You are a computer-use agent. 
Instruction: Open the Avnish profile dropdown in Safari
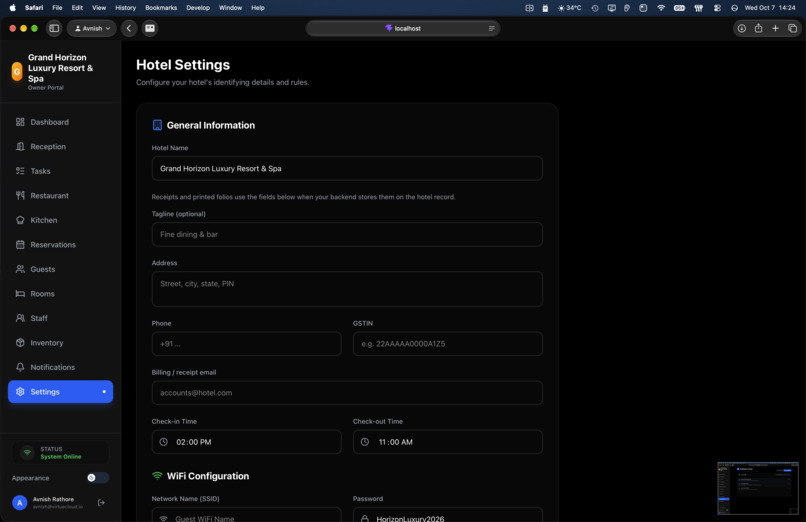[92, 28]
